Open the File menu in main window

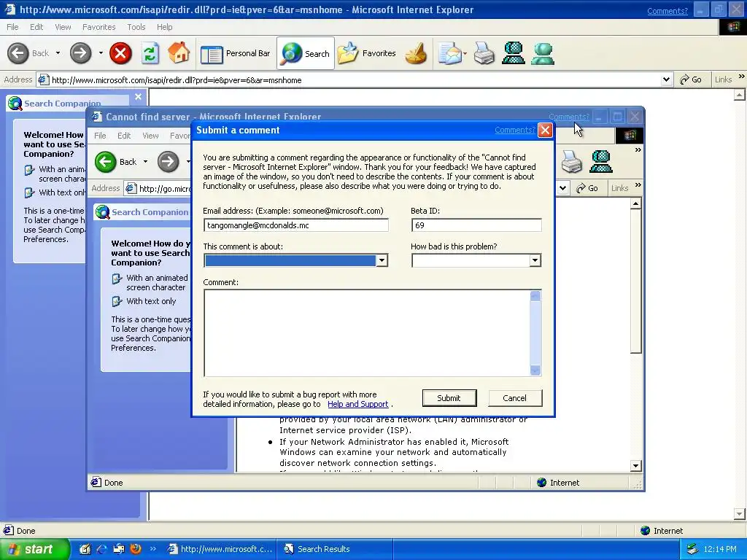point(12,27)
